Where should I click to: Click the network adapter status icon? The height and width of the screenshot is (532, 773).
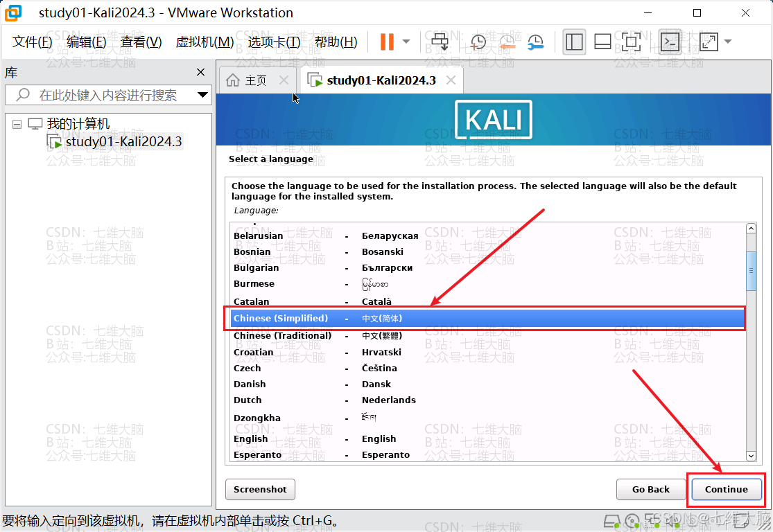(x=652, y=520)
